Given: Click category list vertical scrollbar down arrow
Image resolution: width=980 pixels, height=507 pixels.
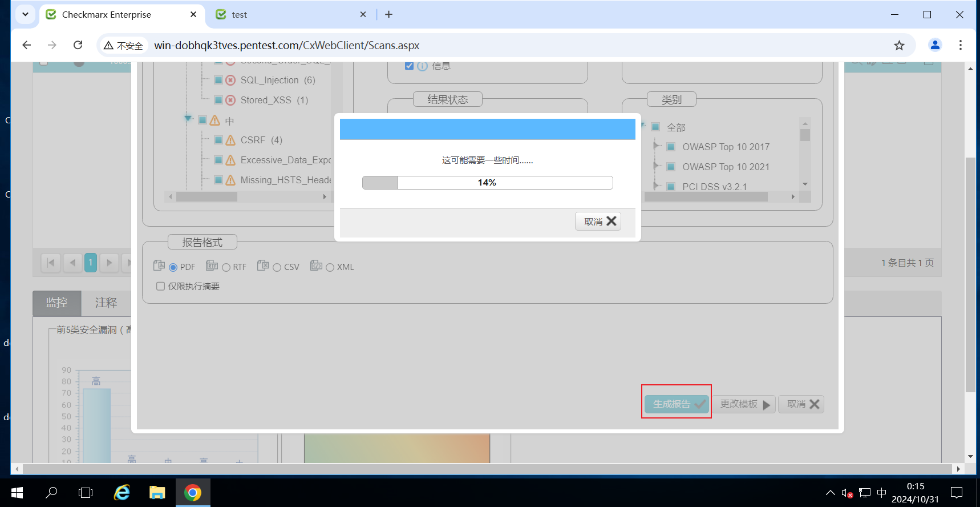Looking at the screenshot, I should (805, 184).
